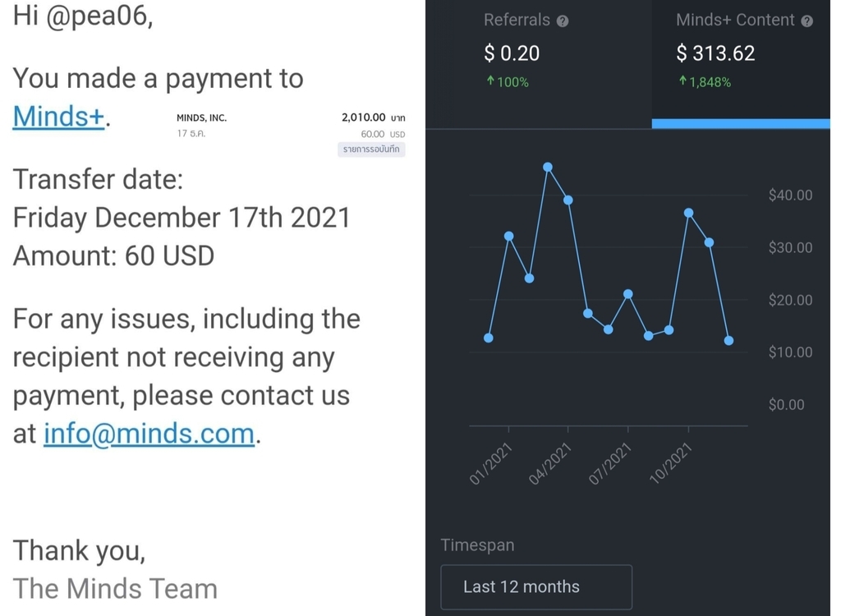The width and height of the screenshot is (841, 616).
Task: Select the MINDS, INC. transaction name
Action: click(201, 118)
